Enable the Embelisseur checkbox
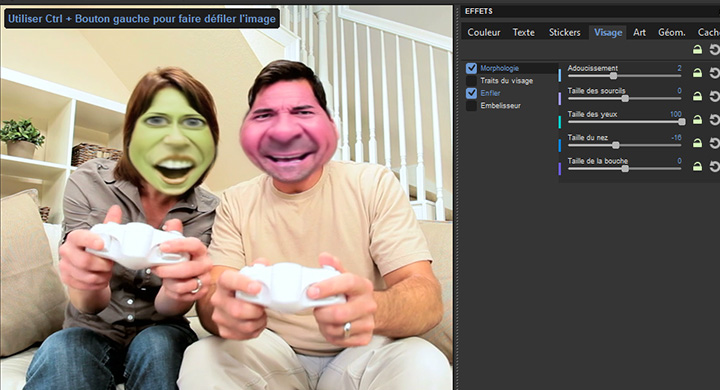This screenshot has height=390, width=720. point(471,106)
